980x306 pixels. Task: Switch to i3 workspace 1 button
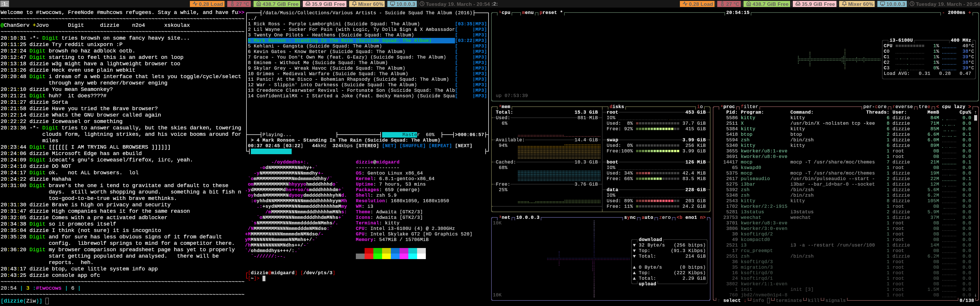click(5, 4)
